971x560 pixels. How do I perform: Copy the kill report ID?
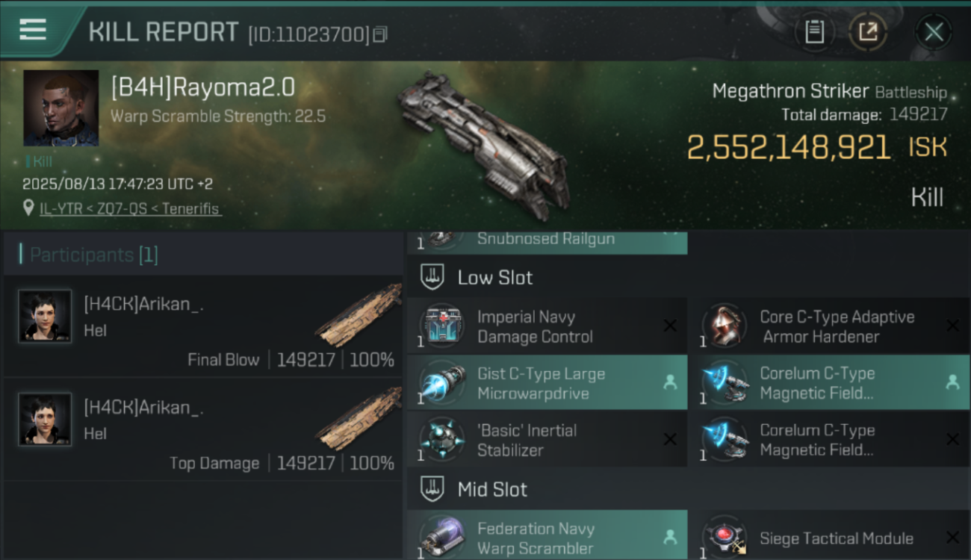[380, 34]
